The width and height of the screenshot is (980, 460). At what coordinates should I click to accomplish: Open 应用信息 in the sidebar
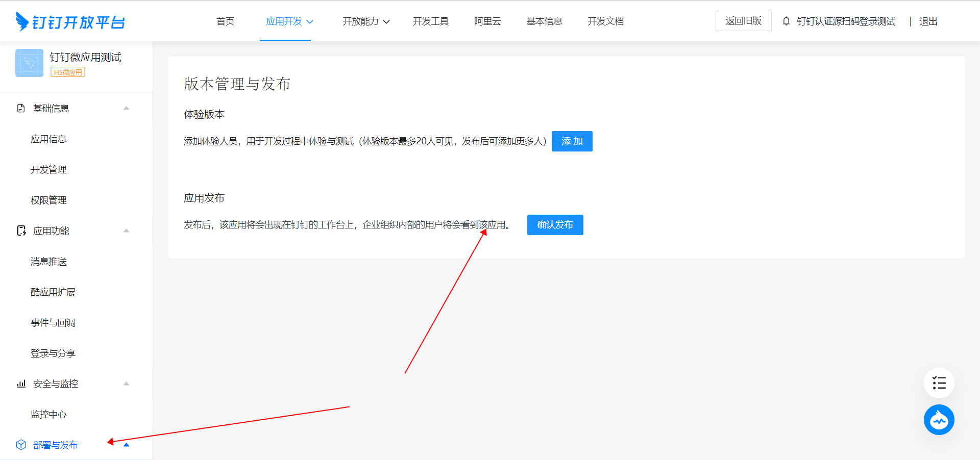pyautogui.click(x=48, y=139)
